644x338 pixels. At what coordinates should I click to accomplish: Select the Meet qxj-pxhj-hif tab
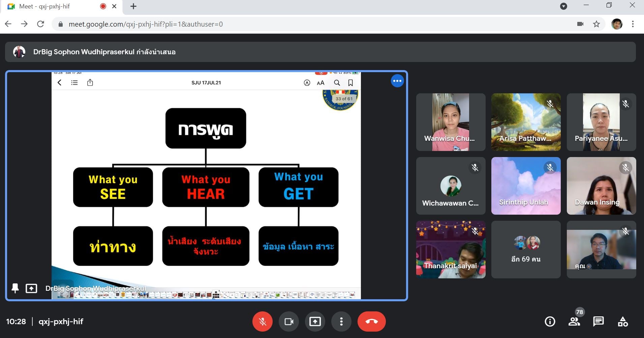pos(51,6)
